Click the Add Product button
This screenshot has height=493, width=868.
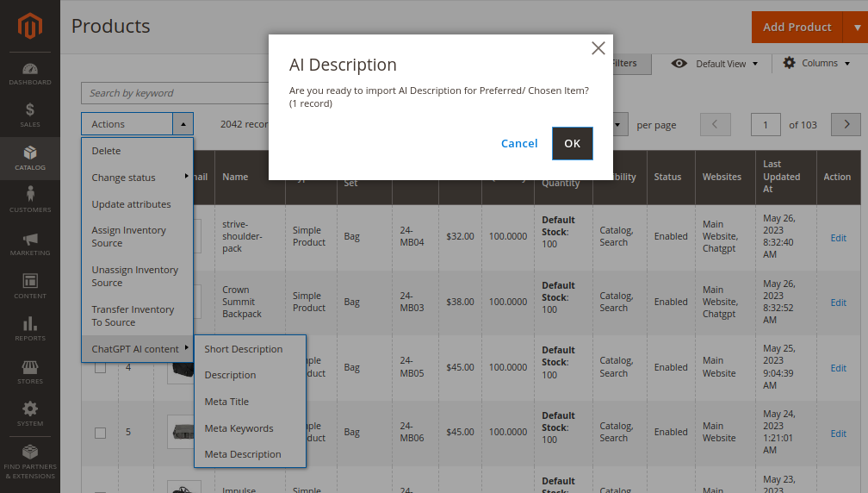[797, 27]
